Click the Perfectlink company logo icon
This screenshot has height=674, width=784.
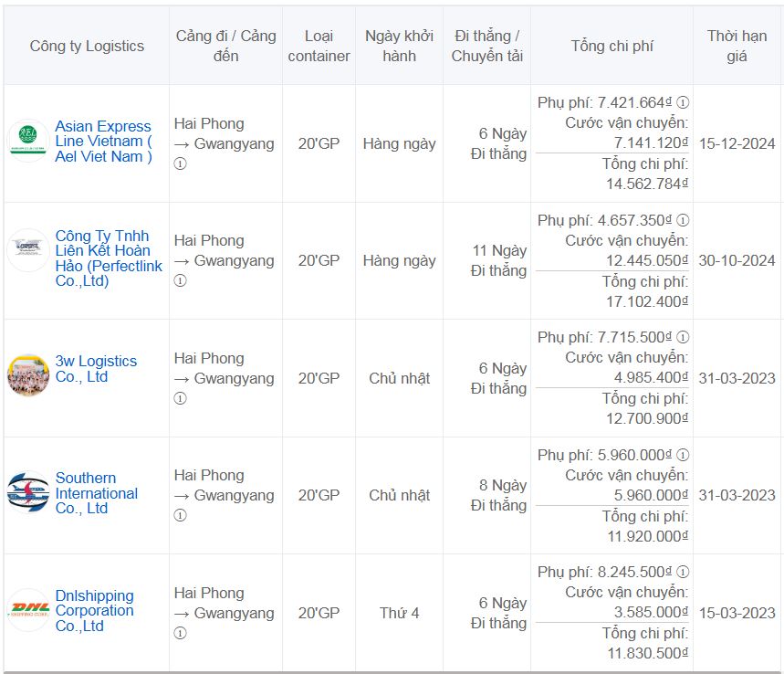pos(27,250)
